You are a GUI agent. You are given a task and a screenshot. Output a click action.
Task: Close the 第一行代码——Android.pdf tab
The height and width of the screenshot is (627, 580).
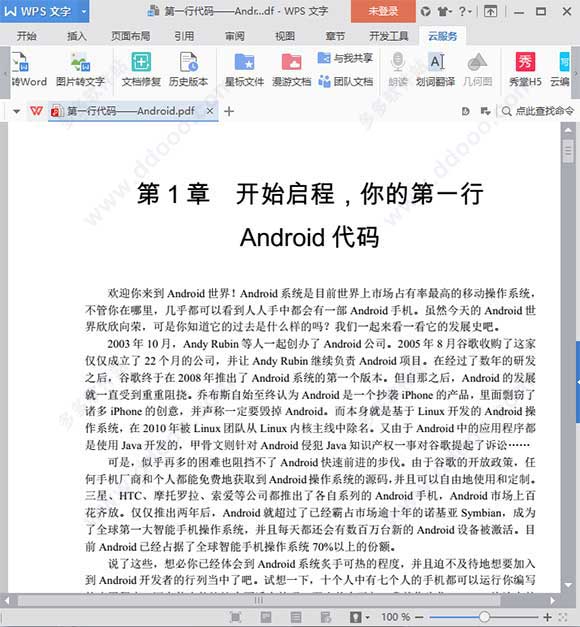coord(210,111)
